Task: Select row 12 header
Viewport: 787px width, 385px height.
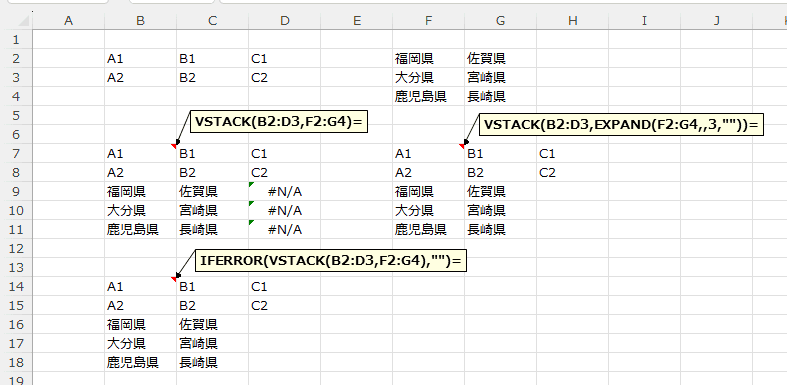Action: (x=17, y=248)
